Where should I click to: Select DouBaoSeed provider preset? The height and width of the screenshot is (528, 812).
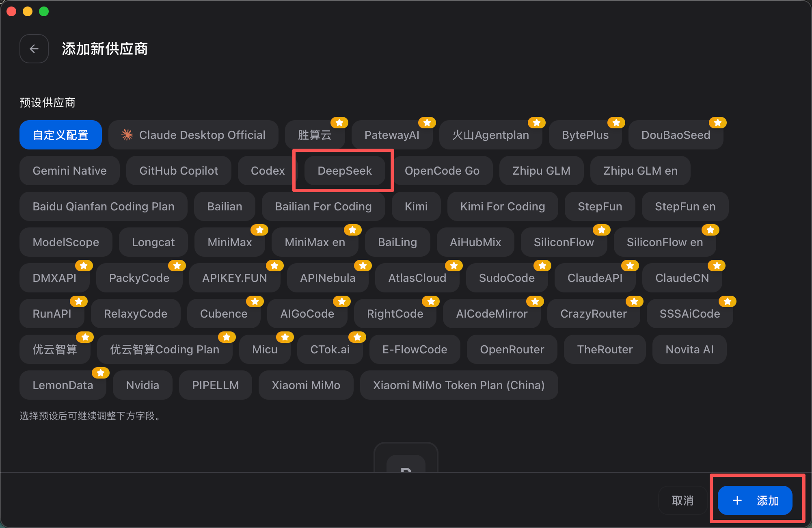(x=676, y=135)
